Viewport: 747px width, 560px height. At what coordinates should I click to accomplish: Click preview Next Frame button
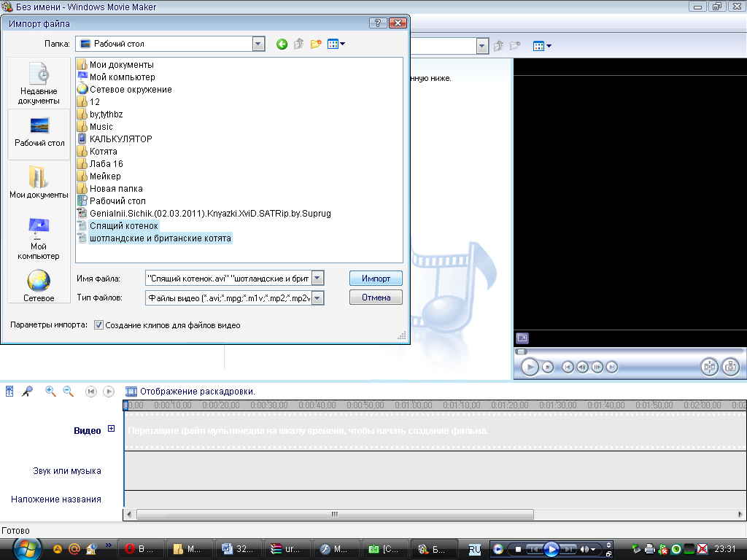pos(597,367)
